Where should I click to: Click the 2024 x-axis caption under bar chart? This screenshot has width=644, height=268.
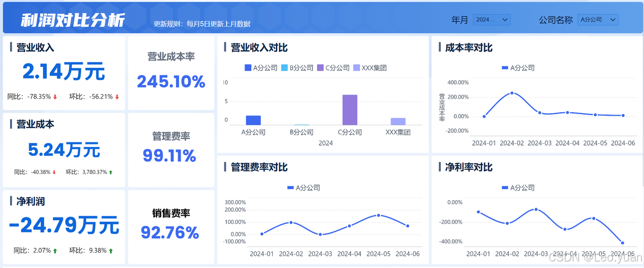326,143
